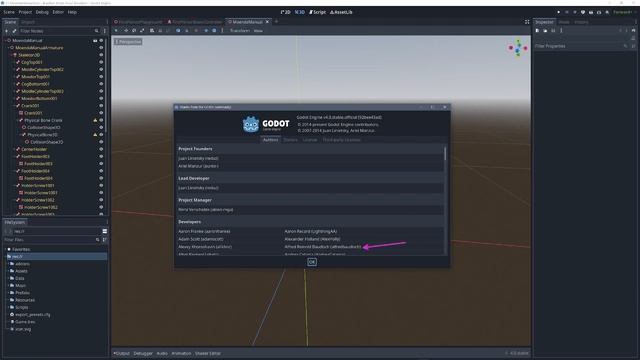The image size is (640, 360).
Task: Activate the Move mode tool
Action: [126, 31]
